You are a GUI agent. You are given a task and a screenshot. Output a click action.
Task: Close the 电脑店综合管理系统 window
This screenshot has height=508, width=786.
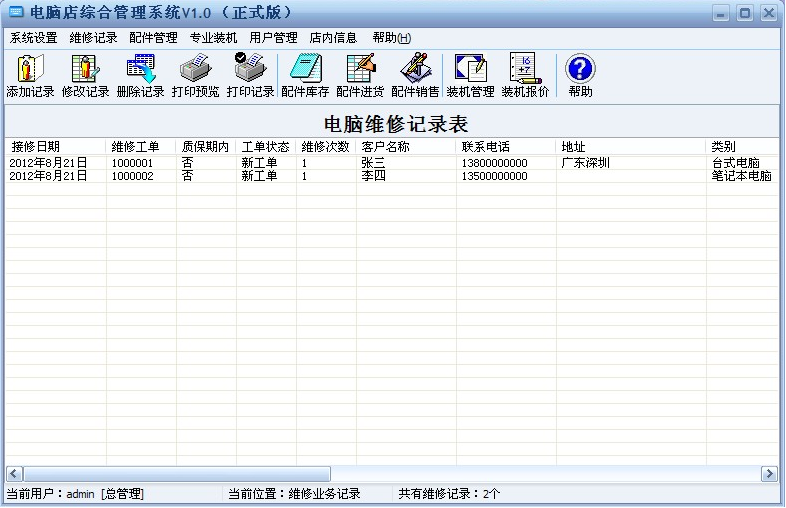click(x=769, y=13)
